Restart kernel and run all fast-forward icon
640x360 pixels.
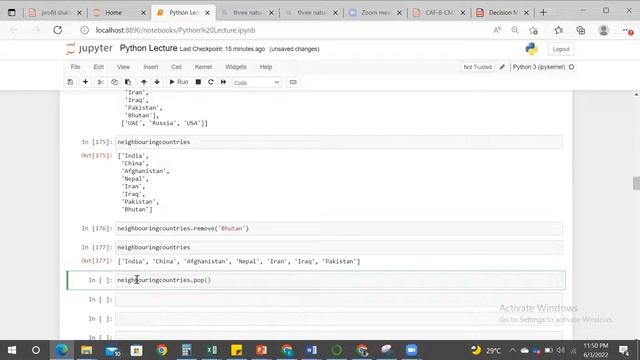tap(223, 82)
